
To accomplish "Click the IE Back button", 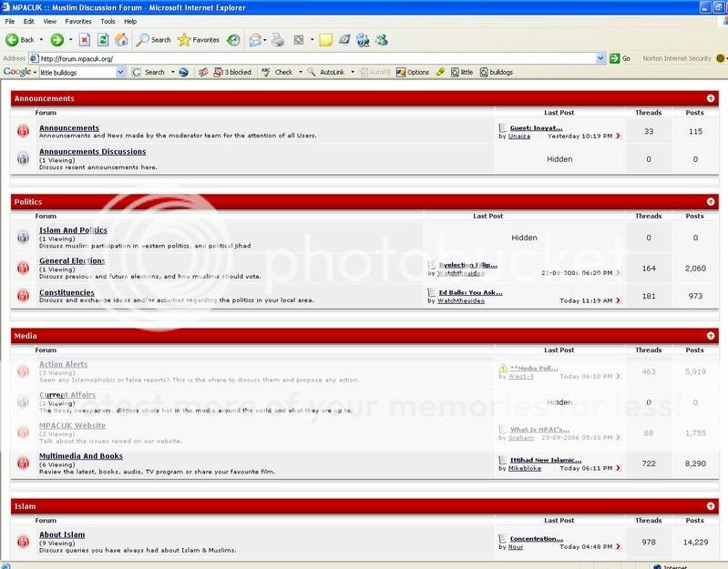I will 19,40.
